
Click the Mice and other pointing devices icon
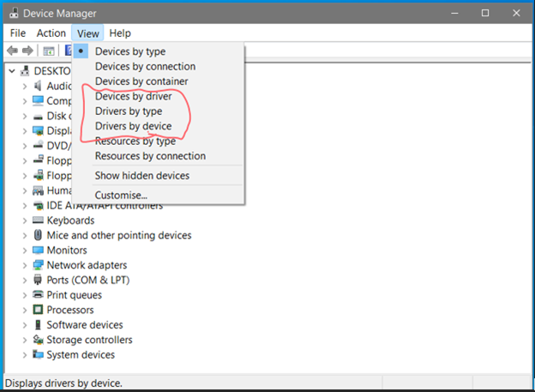(38, 235)
